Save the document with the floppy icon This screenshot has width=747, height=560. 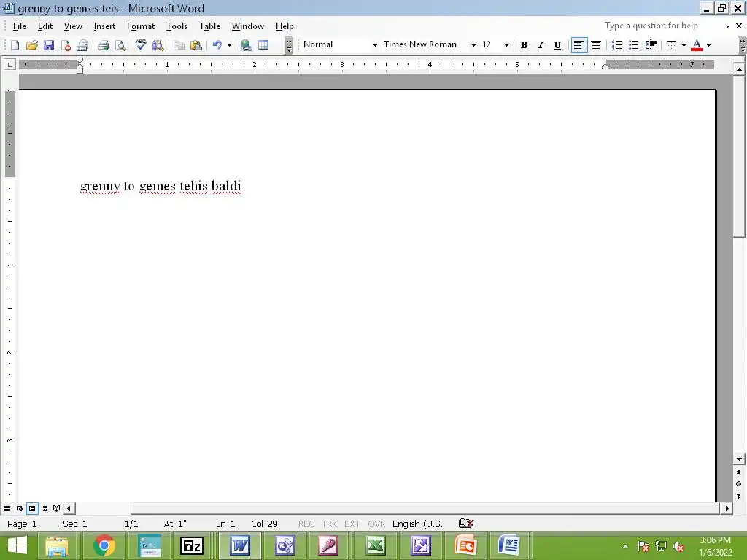pyautogui.click(x=49, y=45)
